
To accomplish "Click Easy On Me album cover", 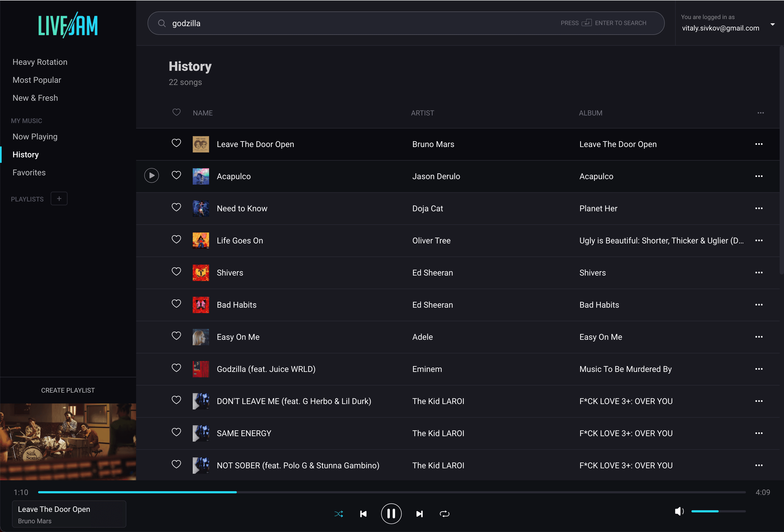I will pyautogui.click(x=201, y=337).
